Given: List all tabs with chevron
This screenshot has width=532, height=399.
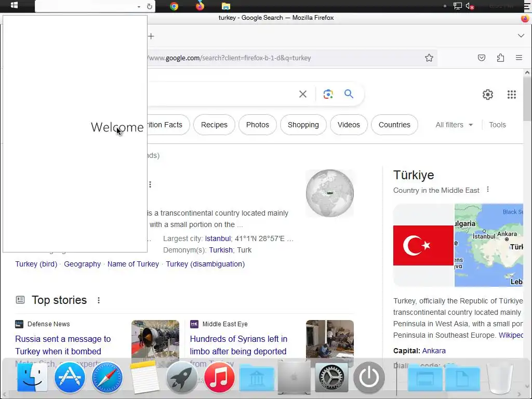Looking at the screenshot, I should [521, 36].
